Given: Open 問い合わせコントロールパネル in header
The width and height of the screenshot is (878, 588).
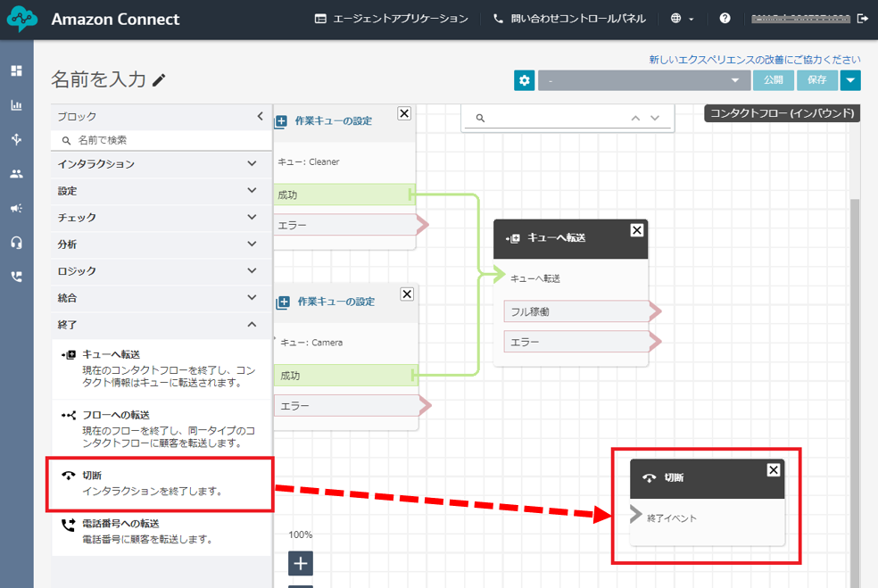Looking at the screenshot, I should (569, 19).
